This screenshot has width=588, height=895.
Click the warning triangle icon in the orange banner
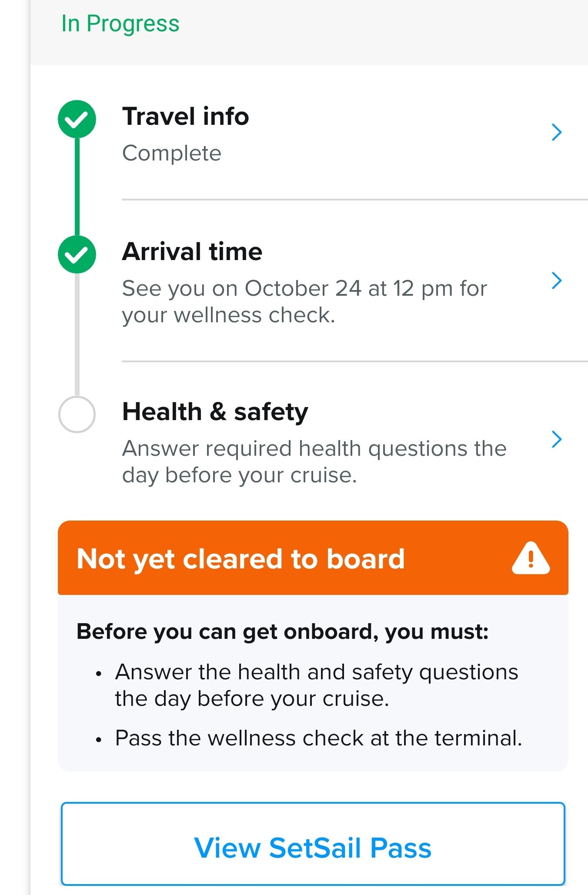[x=531, y=558]
